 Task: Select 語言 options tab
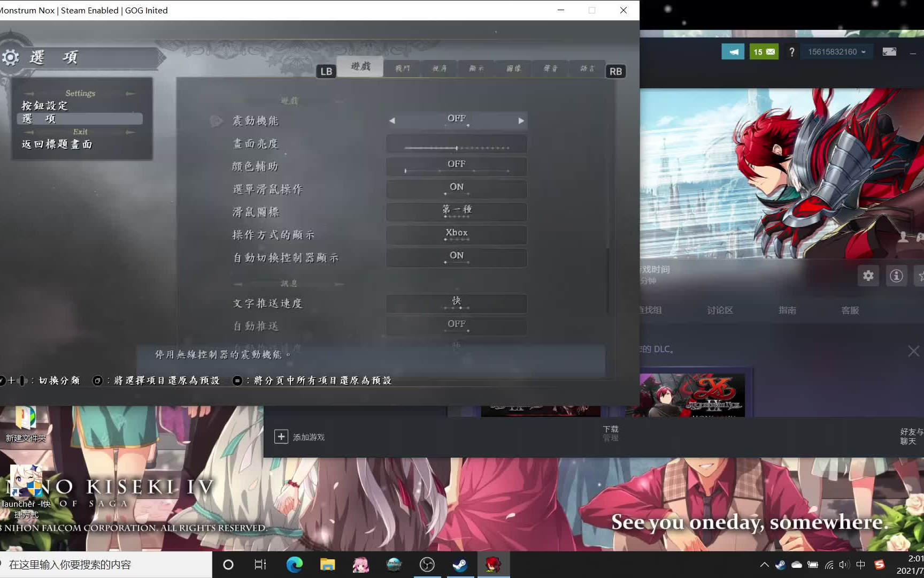click(x=588, y=69)
